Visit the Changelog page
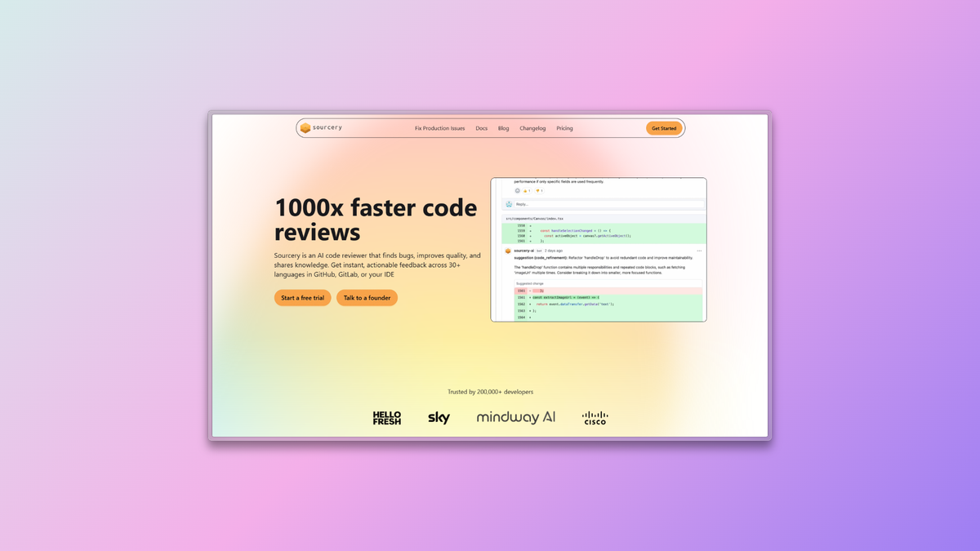 tap(532, 128)
